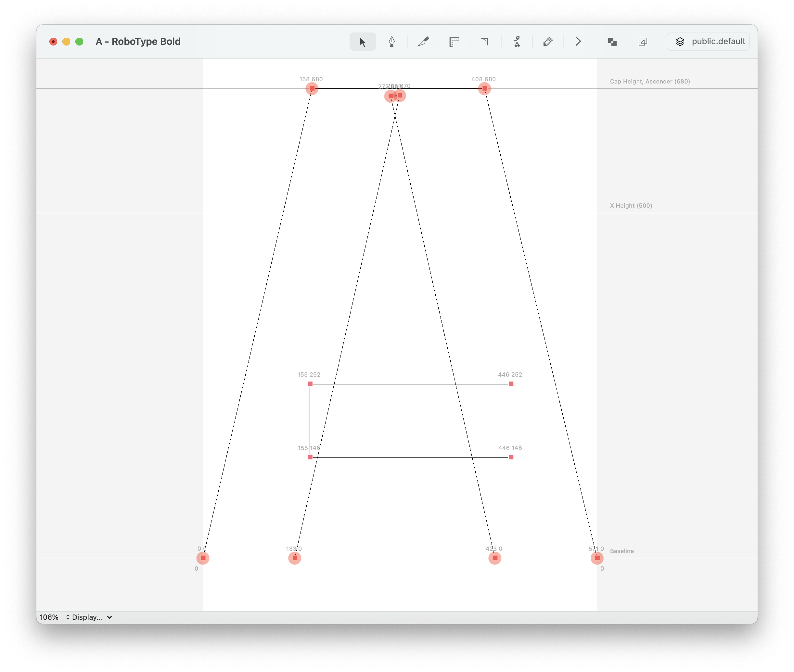Select the ruler measurement tool
794x672 pixels.
click(454, 42)
